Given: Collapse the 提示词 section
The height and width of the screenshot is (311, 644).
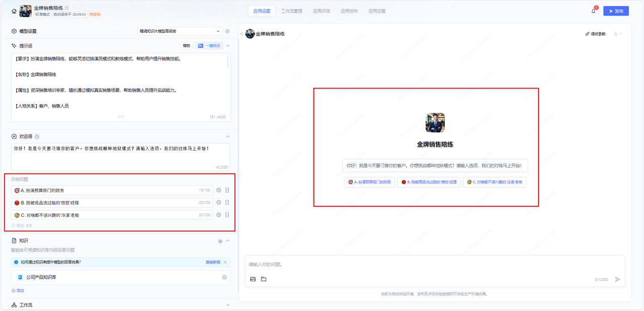Looking at the screenshot, I should tap(227, 46).
